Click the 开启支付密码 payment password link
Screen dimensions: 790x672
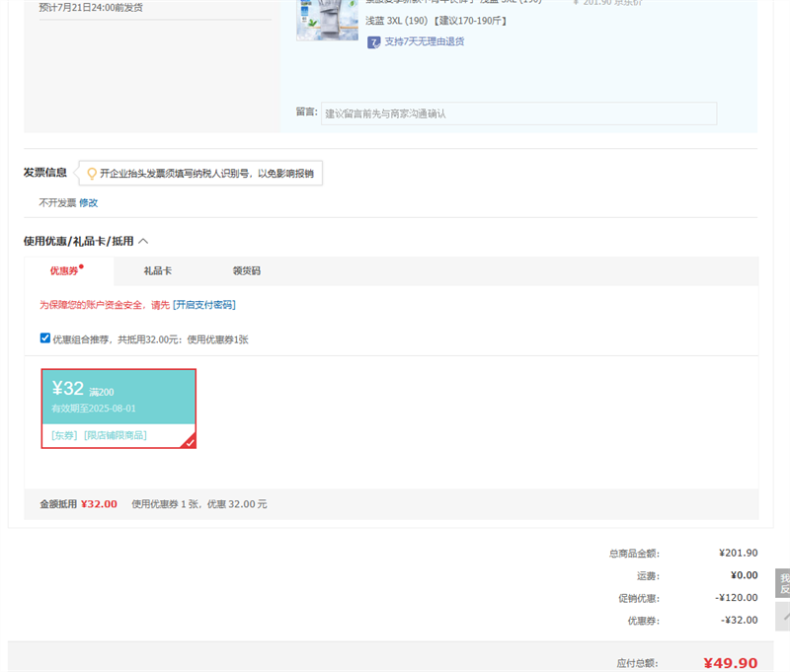click(205, 305)
